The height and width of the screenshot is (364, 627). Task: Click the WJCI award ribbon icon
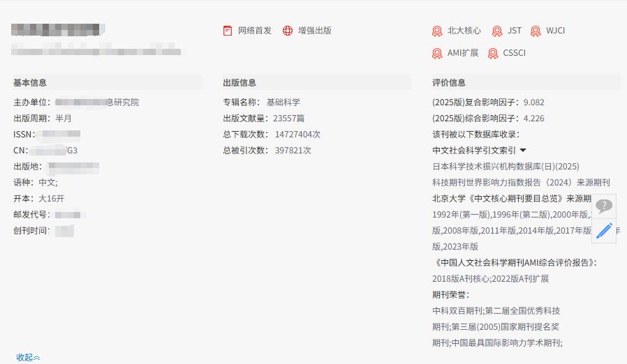click(536, 31)
